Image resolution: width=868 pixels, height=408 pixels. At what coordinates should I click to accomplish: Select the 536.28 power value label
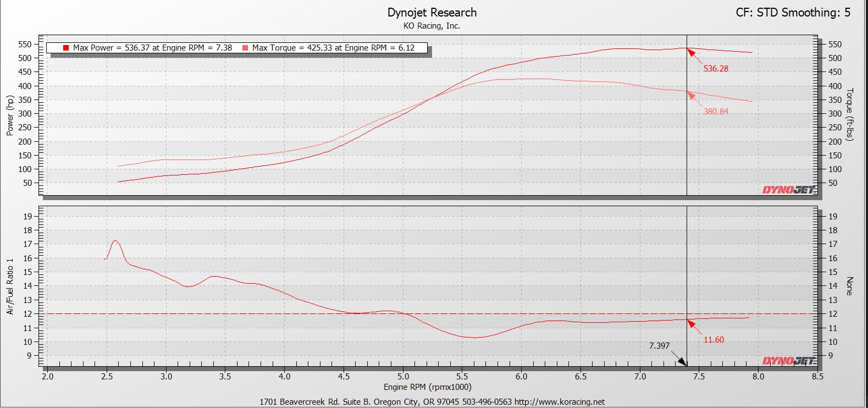coord(716,69)
